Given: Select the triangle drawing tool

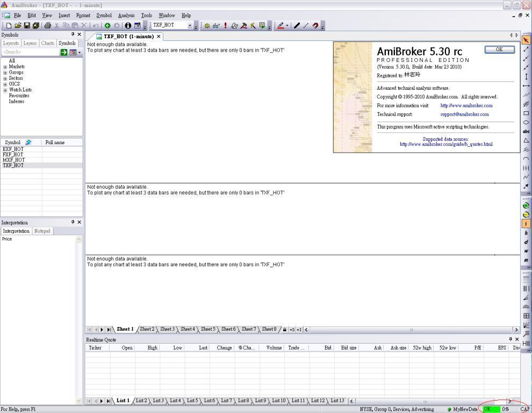Looking at the screenshot, I should (526, 140).
